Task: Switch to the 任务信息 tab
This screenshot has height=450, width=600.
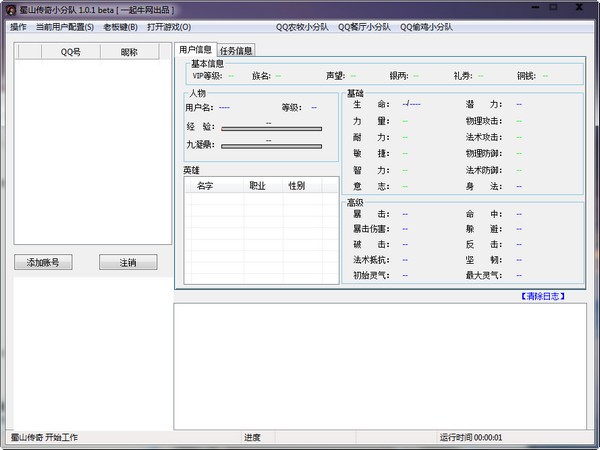Action: 236,51
